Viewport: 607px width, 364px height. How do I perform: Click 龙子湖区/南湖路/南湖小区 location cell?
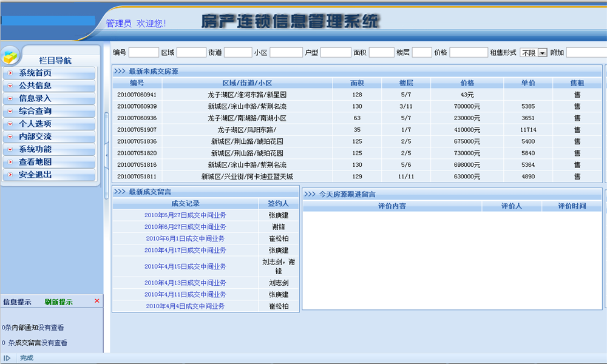coord(247,118)
